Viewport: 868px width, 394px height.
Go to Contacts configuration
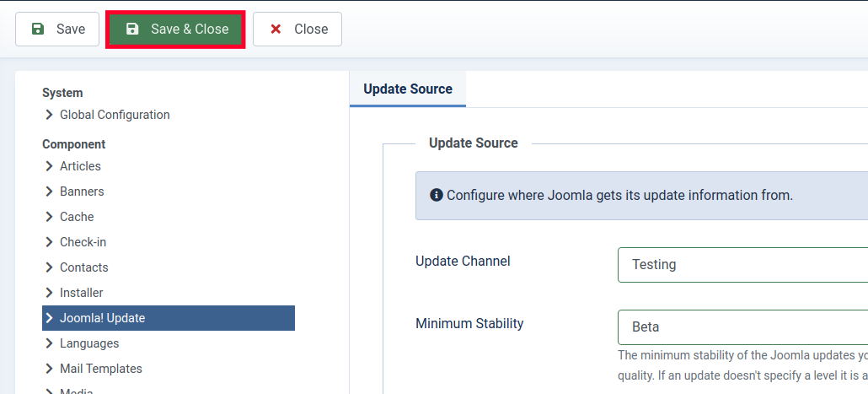click(83, 267)
